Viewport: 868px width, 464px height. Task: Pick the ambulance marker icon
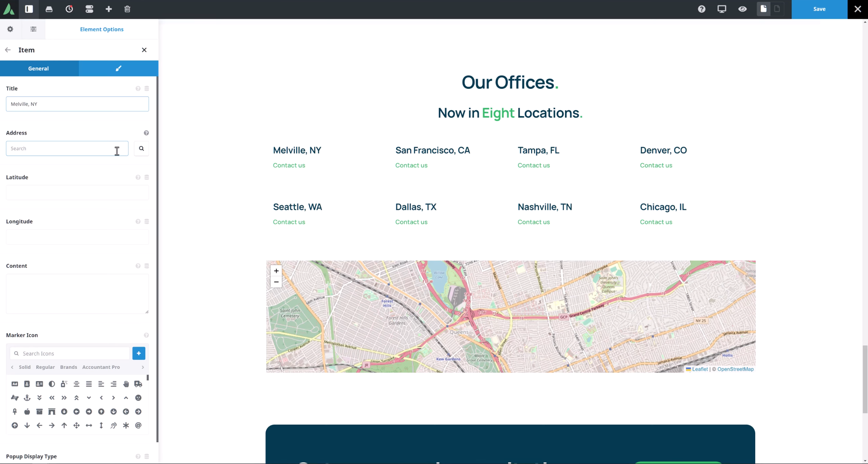138,384
